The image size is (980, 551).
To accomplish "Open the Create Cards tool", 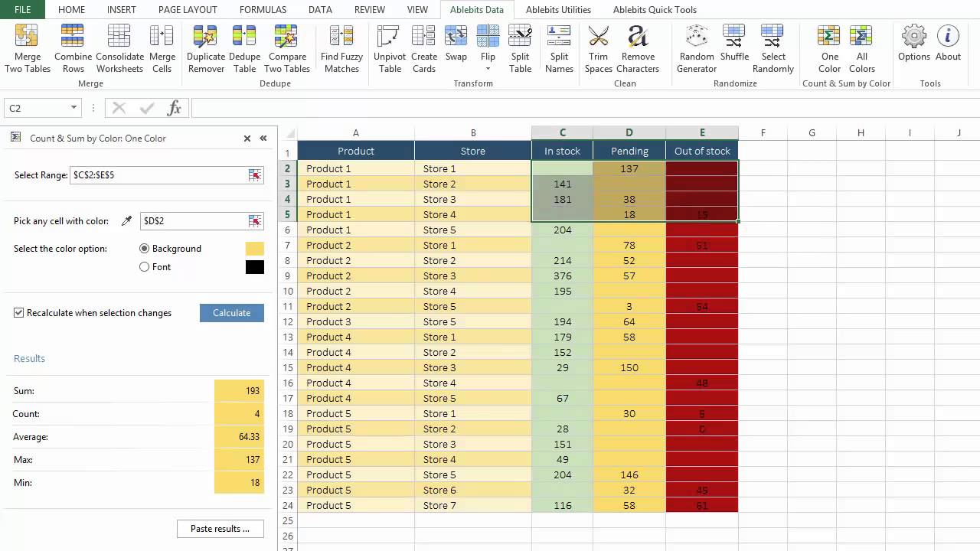I will point(423,49).
